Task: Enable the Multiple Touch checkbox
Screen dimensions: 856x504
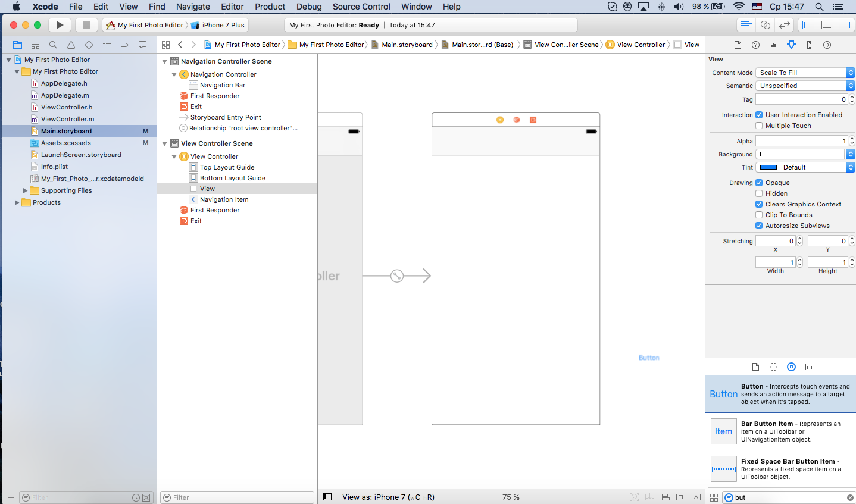Action: click(x=759, y=126)
